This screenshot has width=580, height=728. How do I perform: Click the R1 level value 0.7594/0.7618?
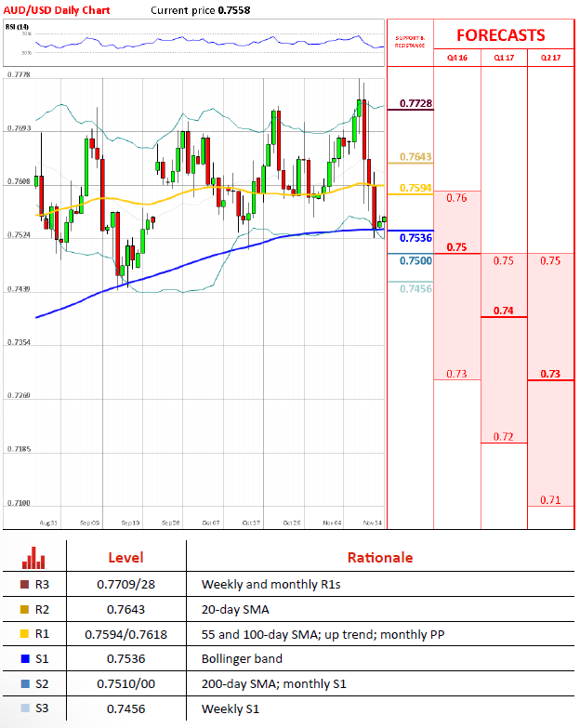click(125, 634)
